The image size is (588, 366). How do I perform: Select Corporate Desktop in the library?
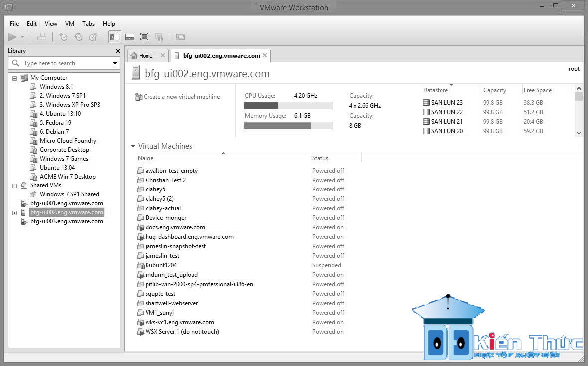64,150
